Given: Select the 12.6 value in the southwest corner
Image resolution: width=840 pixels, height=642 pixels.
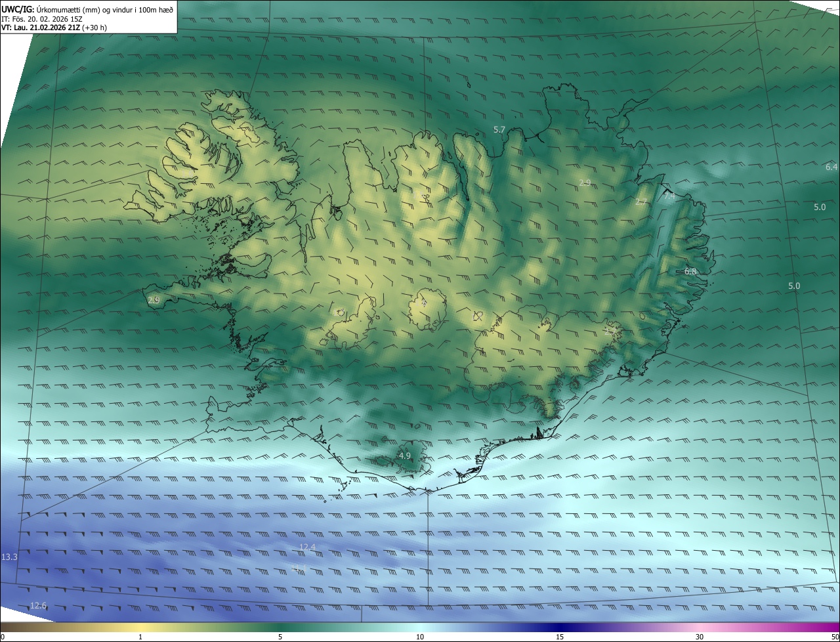Looking at the screenshot, I should tap(38, 605).
